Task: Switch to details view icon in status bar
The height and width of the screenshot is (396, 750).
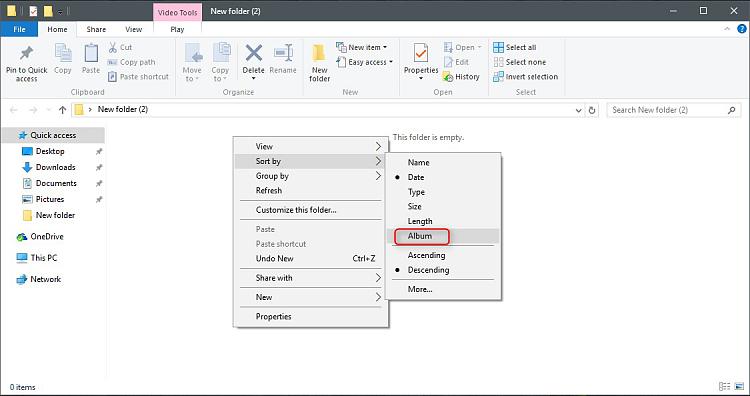Action: [725, 386]
